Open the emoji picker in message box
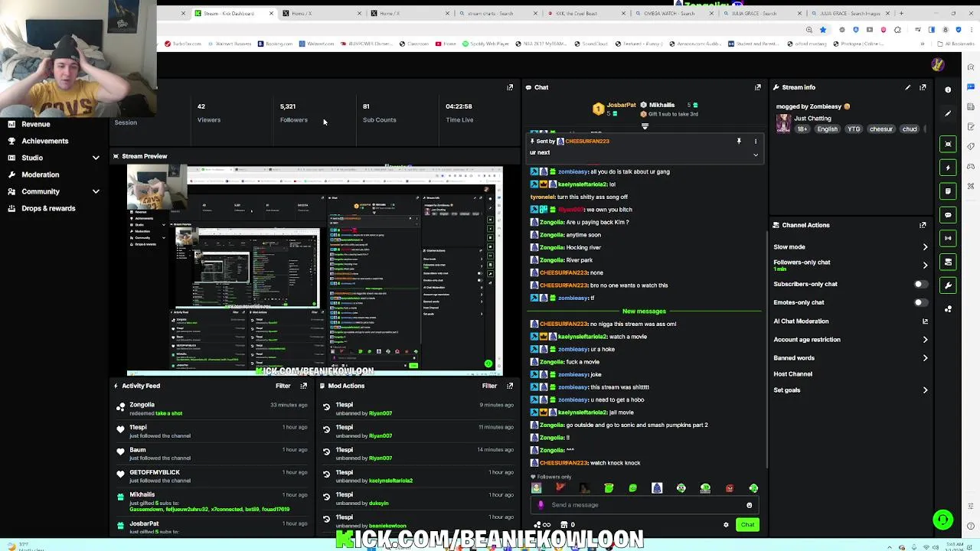 (x=750, y=505)
